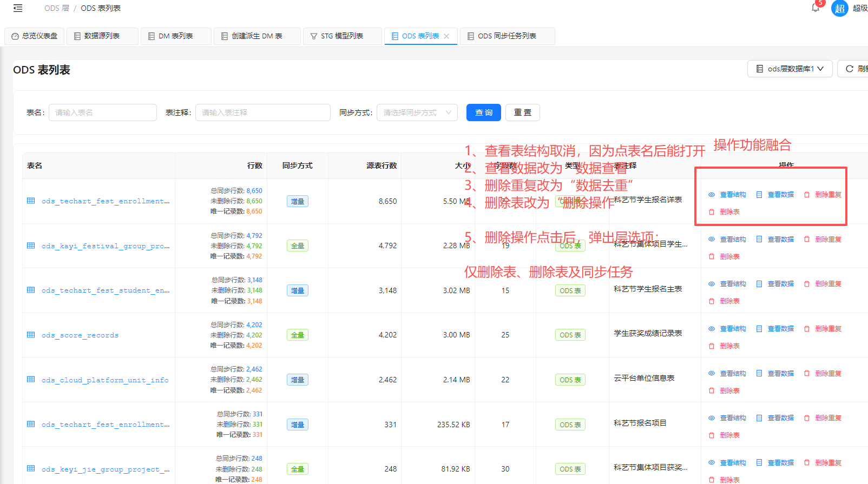This screenshot has height=484, width=868.
Task: Click the 表名 input field
Action: [103, 112]
